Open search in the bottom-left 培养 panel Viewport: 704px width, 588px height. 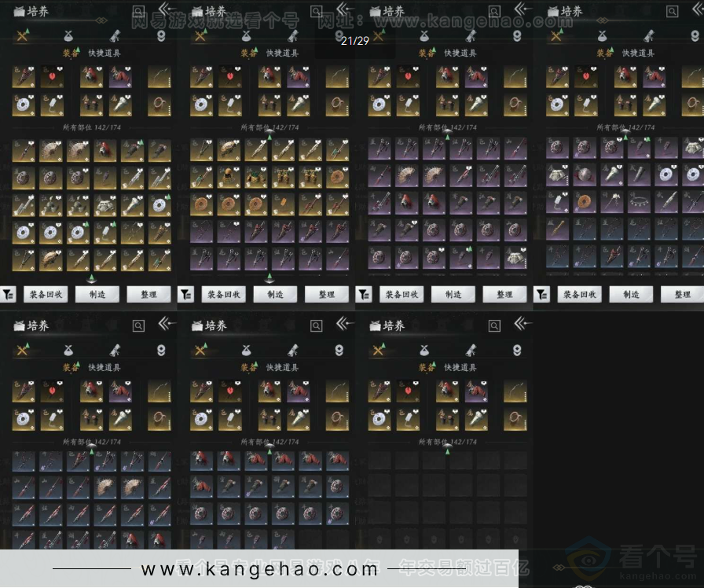pos(138,325)
